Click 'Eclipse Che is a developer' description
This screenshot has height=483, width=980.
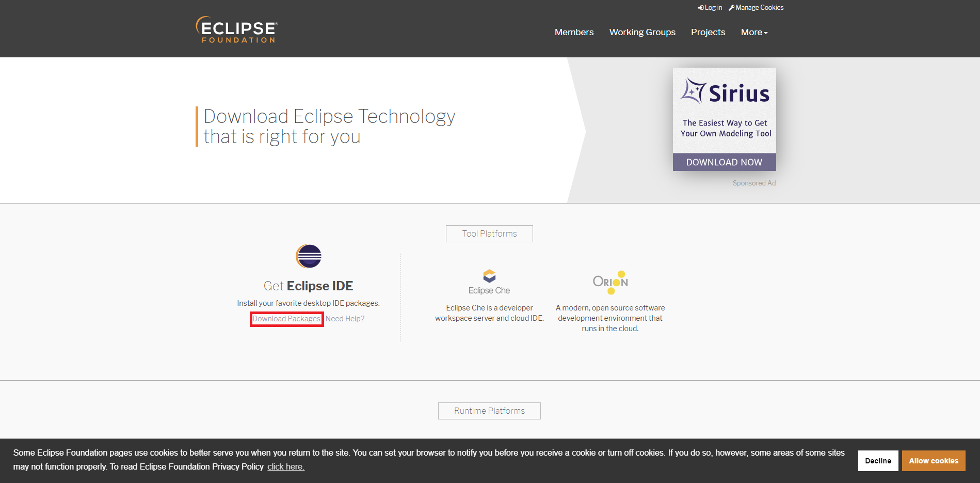[489, 313]
